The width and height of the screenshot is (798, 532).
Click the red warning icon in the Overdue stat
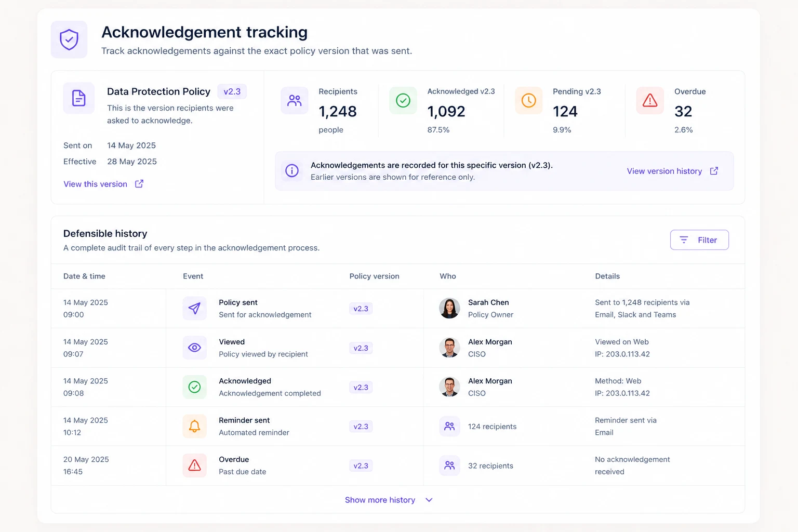pos(650,100)
